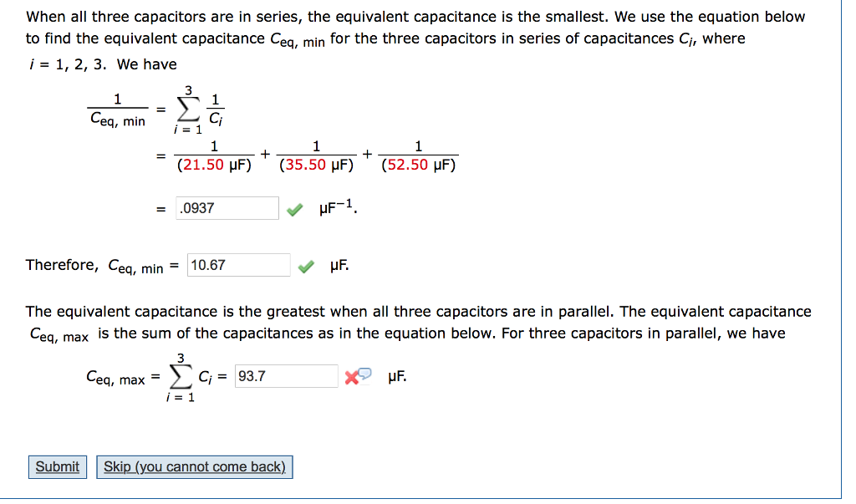Image resolution: width=856 pixels, height=504 pixels.
Task: Click the red (35.50 μF) term
Action: (317, 165)
